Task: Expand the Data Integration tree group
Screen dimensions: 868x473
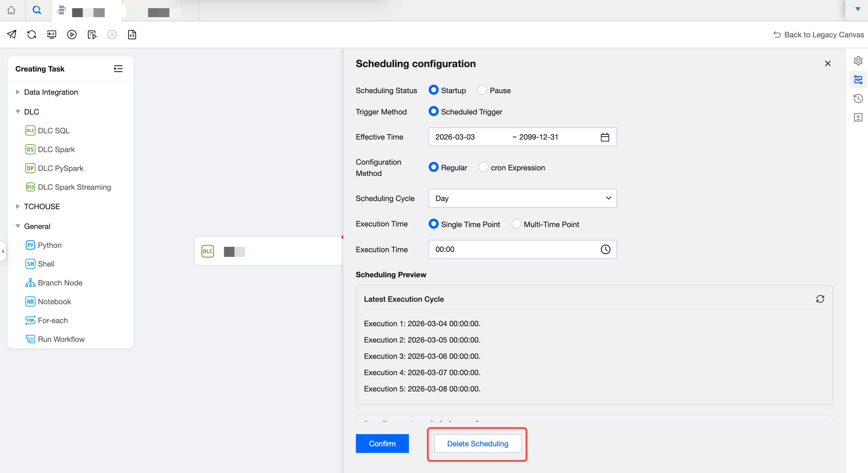Action: click(18, 92)
